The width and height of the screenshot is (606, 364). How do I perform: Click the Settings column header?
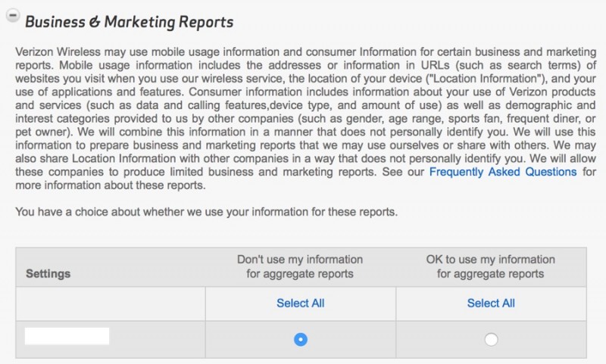(x=48, y=272)
